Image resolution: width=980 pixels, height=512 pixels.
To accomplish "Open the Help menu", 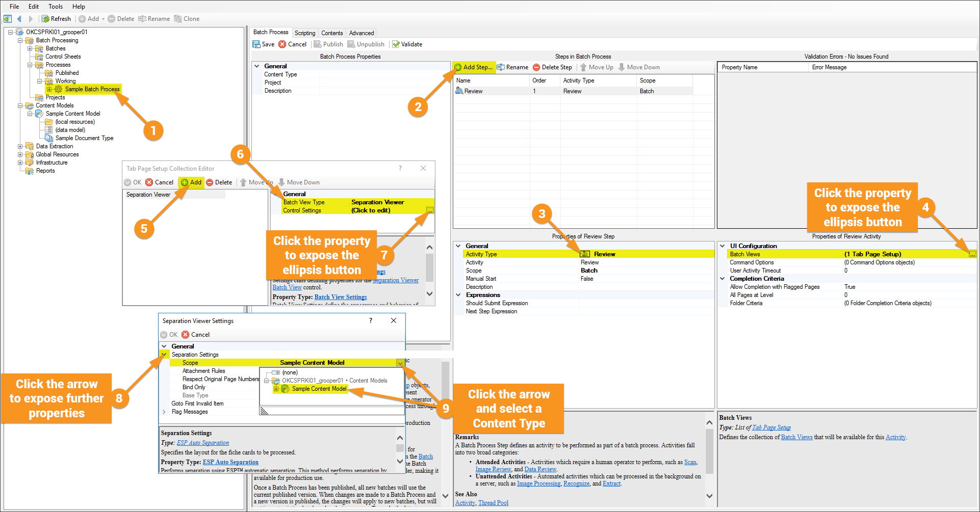I will pyautogui.click(x=79, y=7).
